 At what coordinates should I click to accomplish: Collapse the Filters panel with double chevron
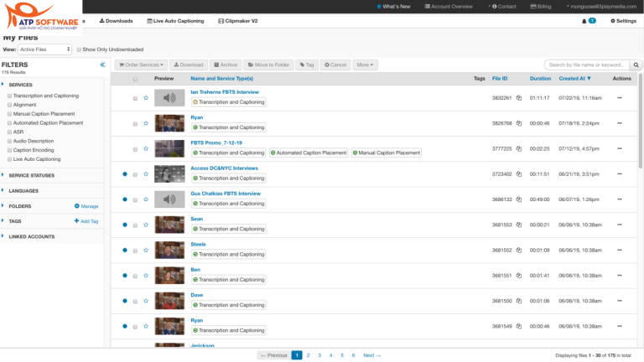pyautogui.click(x=102, y=65)
